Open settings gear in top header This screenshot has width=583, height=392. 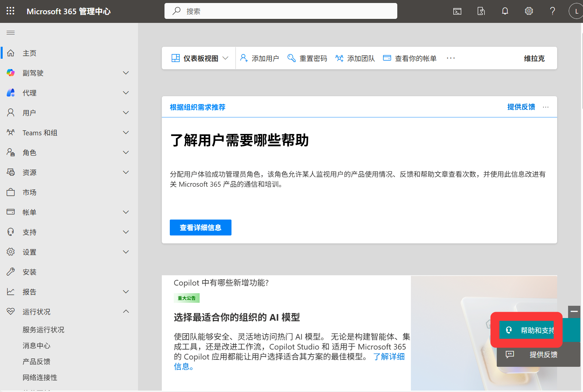pos(529,11)
